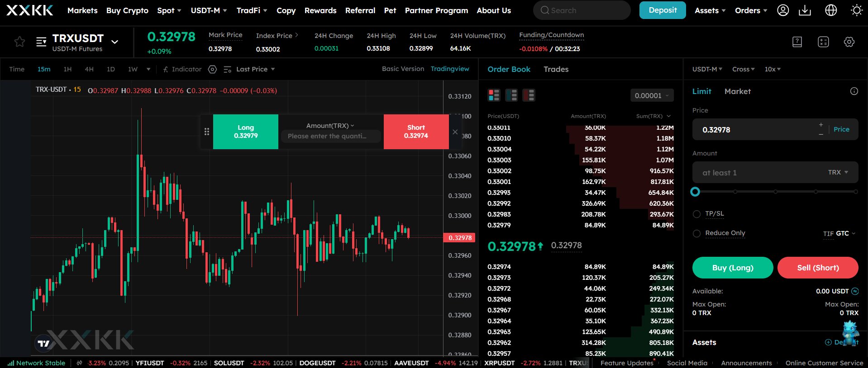Expand the TRXUSDT pair selector

tap(115, 42)
